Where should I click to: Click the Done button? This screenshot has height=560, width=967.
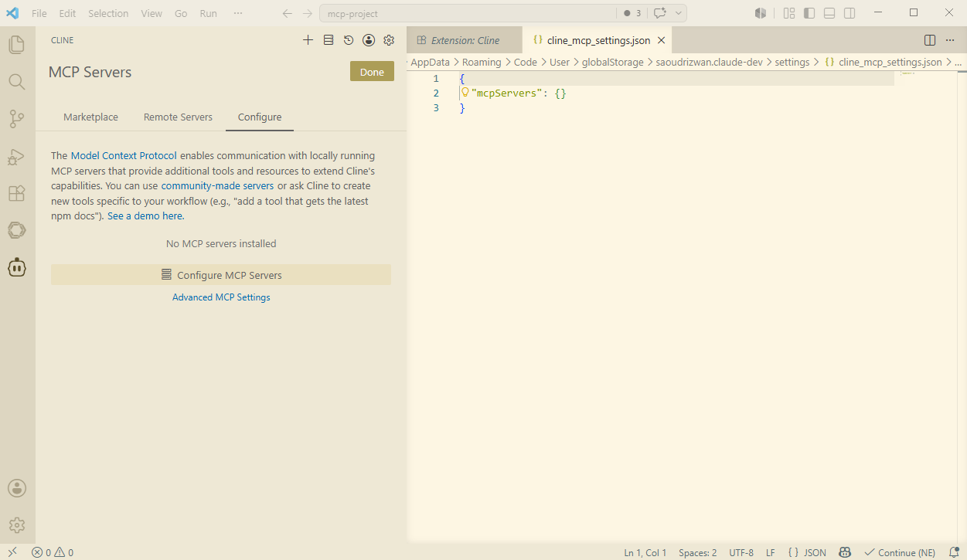[372, 72]
